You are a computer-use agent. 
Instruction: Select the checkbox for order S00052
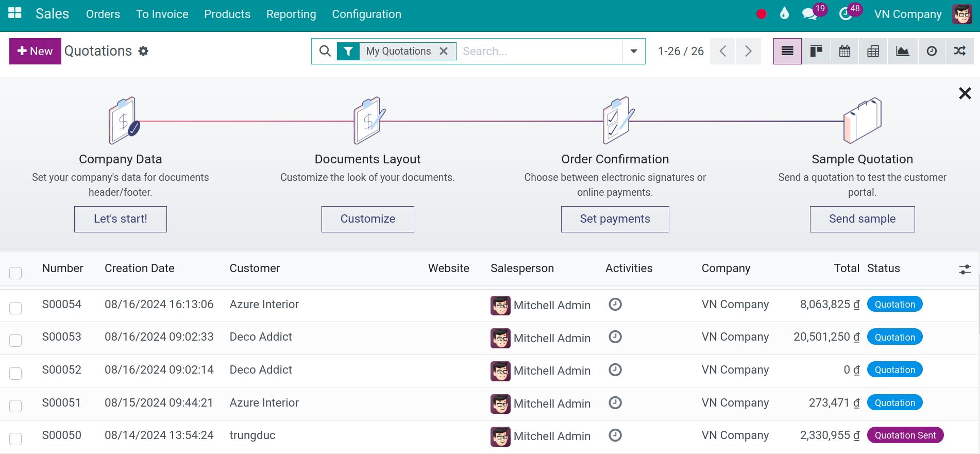15,373
